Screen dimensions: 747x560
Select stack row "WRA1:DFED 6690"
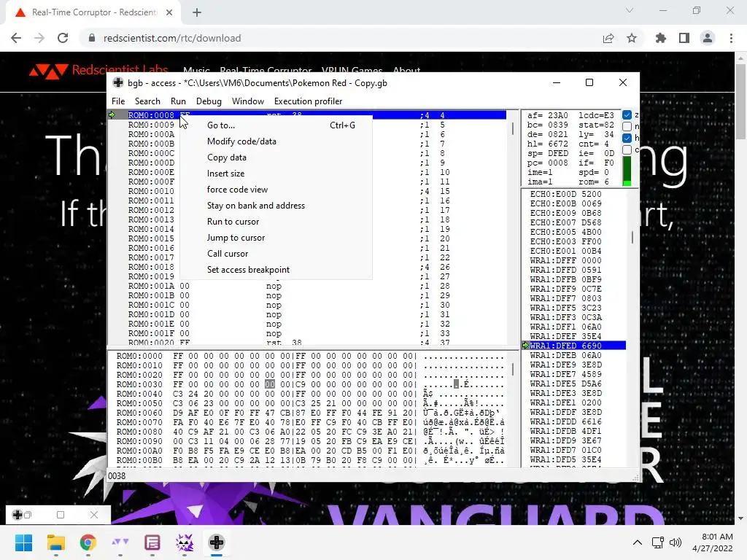pos(573,345)
